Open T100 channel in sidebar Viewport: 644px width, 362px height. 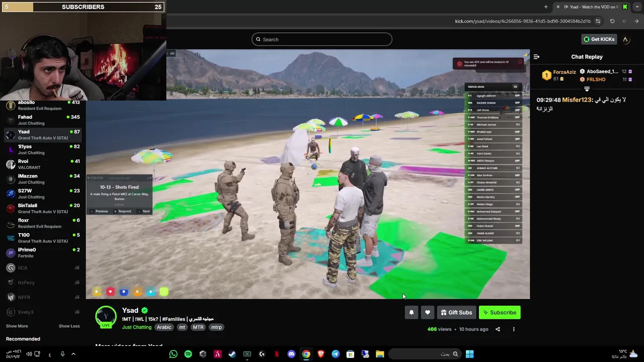coord(43,238)
